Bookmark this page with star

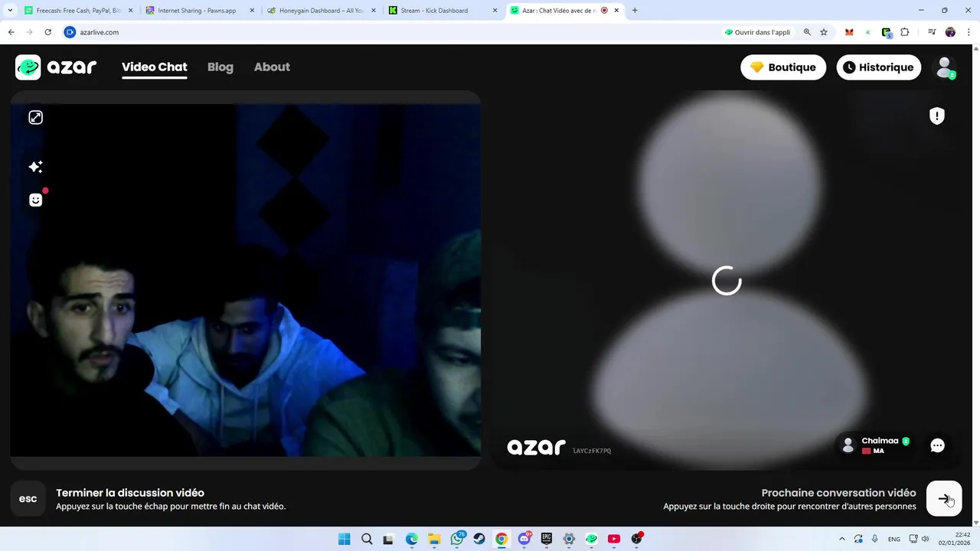point(824,32)
